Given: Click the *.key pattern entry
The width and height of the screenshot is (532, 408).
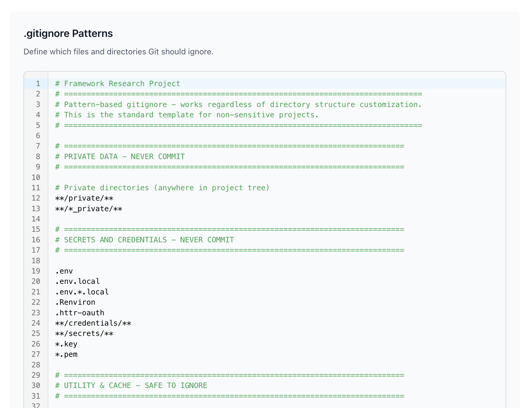Looking at the screenshot, I should [x=66, y=344].
